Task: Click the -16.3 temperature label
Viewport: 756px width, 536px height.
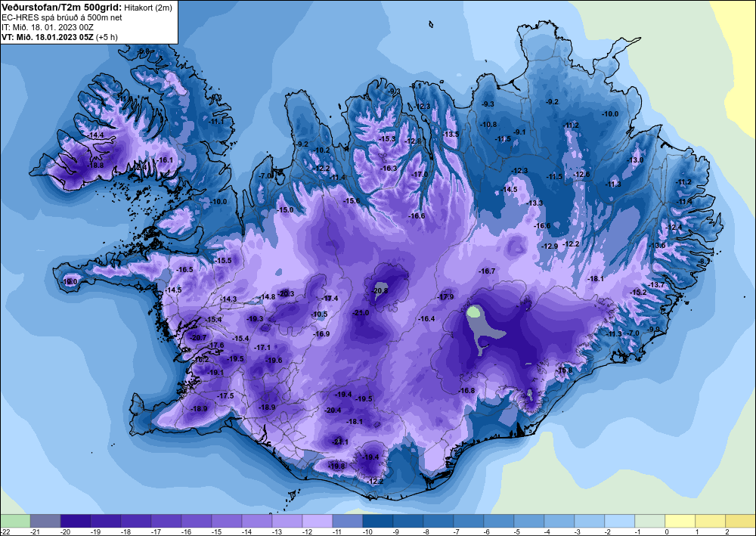Action: point(389,169)
